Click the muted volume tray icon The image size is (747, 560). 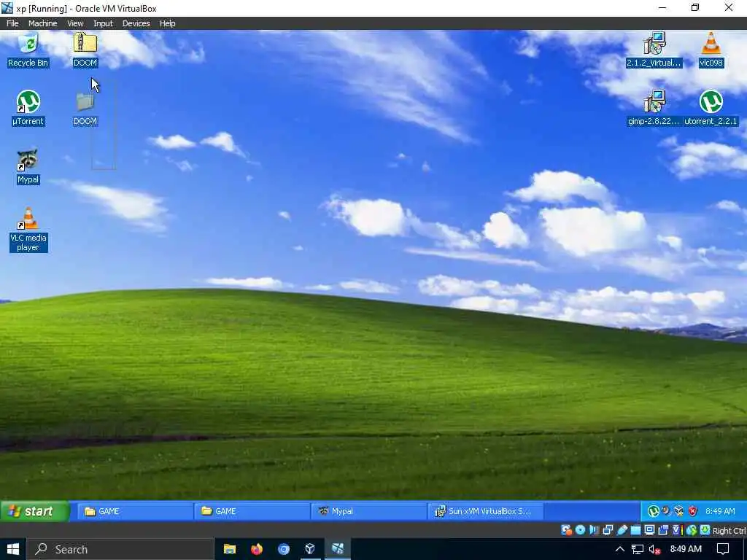point(654,549)
